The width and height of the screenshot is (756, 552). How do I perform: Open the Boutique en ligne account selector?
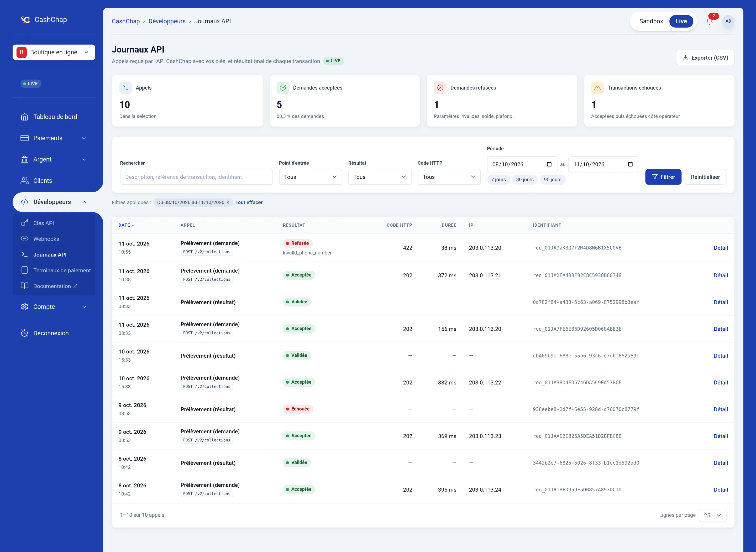(54, 52)
